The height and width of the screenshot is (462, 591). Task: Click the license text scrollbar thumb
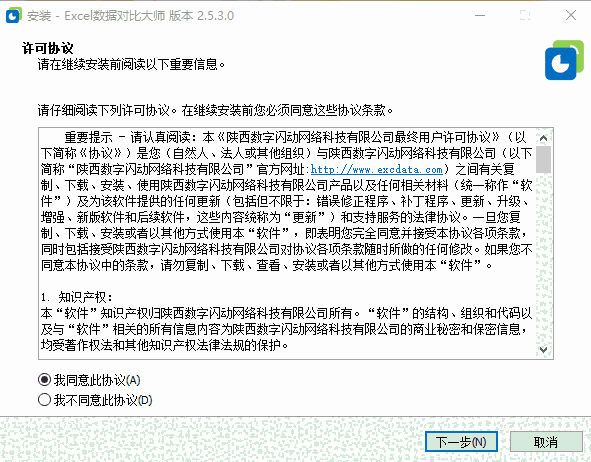(543, 159)
